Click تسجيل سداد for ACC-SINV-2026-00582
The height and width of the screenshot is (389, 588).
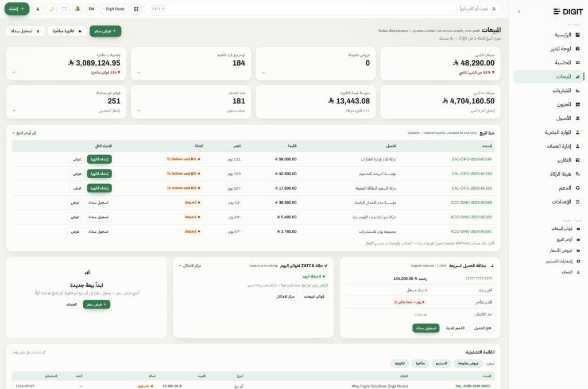click(x=98, y=217)
